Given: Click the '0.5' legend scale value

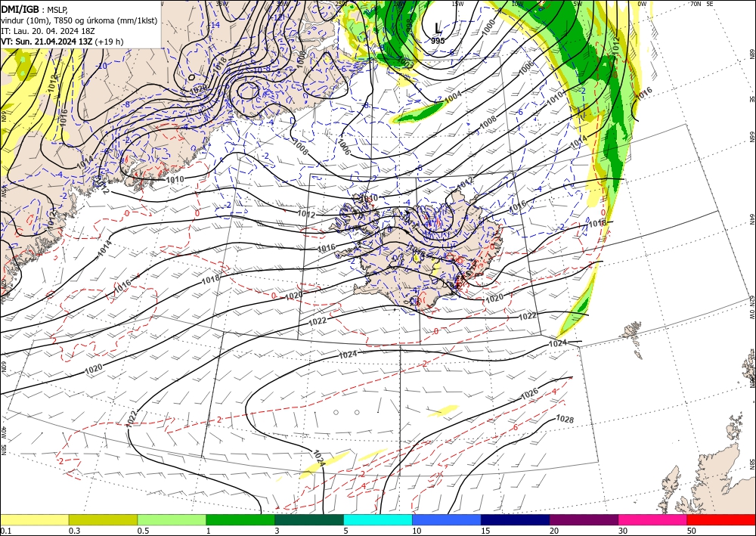Looking at the screenshot, I should (143, 531).
